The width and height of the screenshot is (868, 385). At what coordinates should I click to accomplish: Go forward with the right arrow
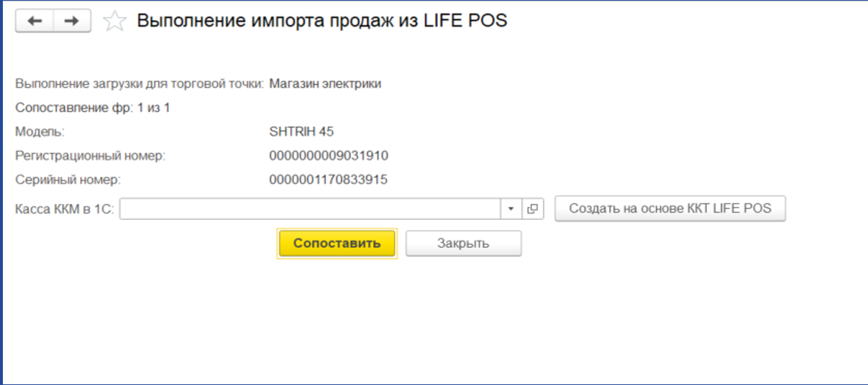tap(72, 22)
